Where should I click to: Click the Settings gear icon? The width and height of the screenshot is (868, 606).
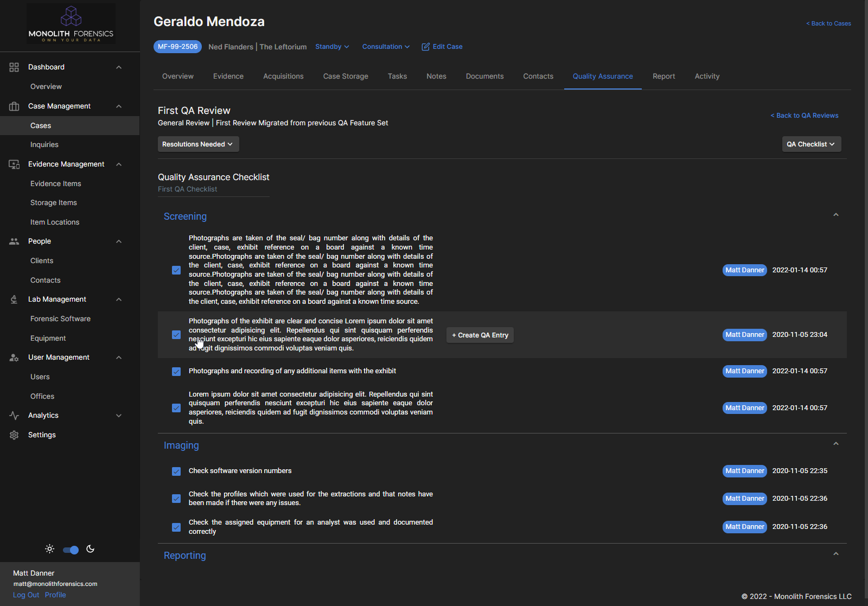[x=14, y=435]
